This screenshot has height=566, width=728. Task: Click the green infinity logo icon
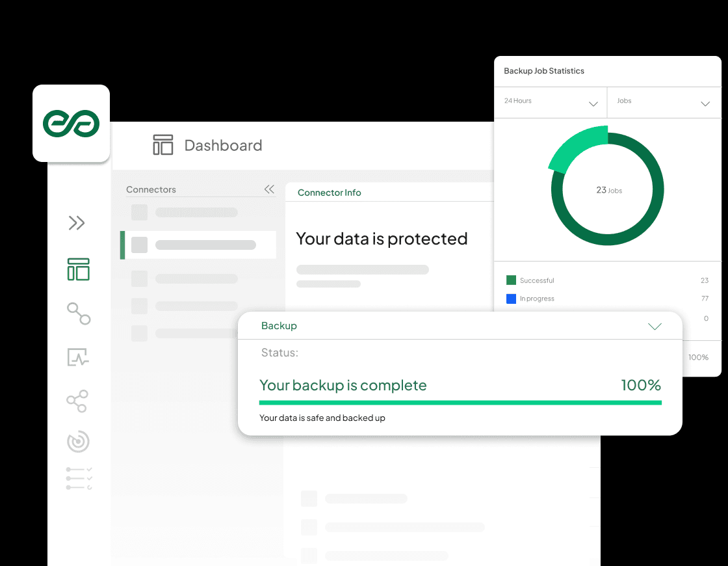[x=71, y=123]
